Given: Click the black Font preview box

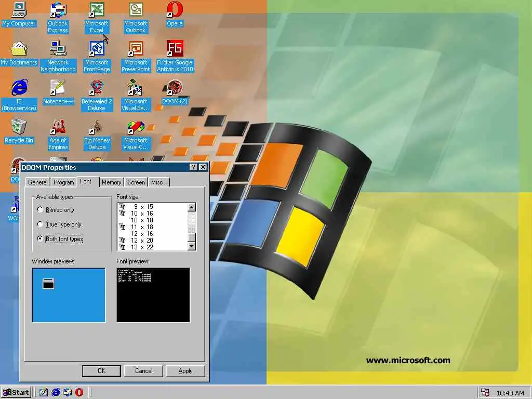Looking at the screenshot, I should tap(153, 295).
